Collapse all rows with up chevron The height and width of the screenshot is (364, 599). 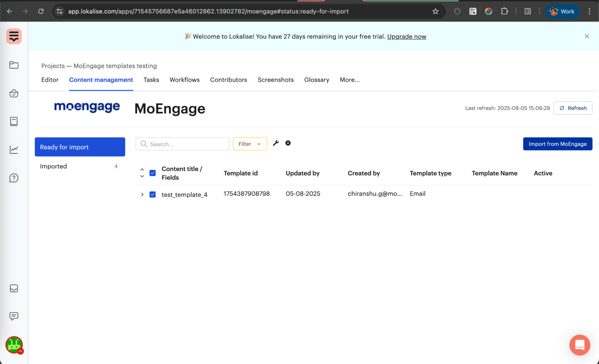[142, 170]
